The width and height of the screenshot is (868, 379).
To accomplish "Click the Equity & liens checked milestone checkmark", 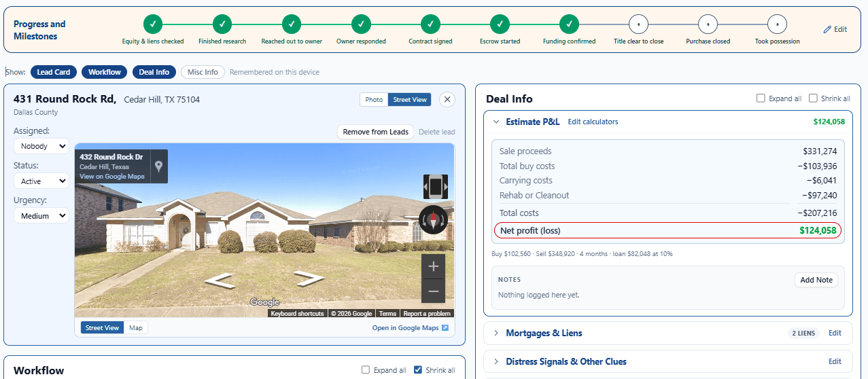I will (153, 24).
